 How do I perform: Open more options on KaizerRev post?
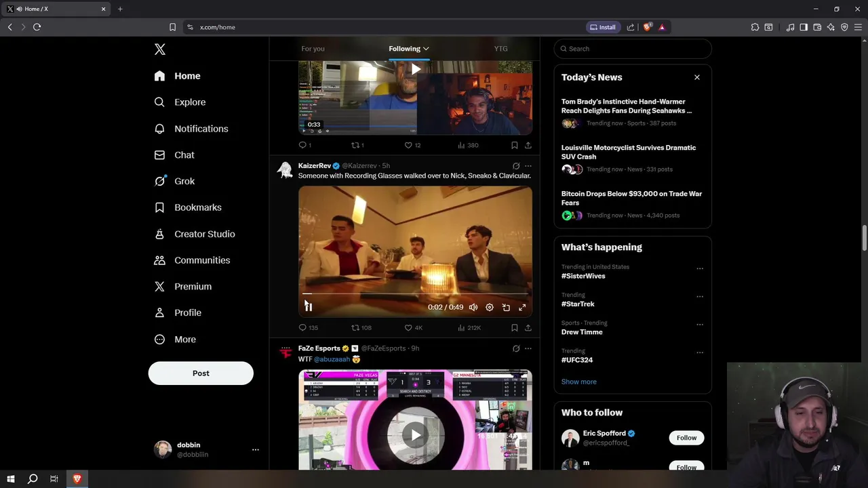tap(528, 166)
